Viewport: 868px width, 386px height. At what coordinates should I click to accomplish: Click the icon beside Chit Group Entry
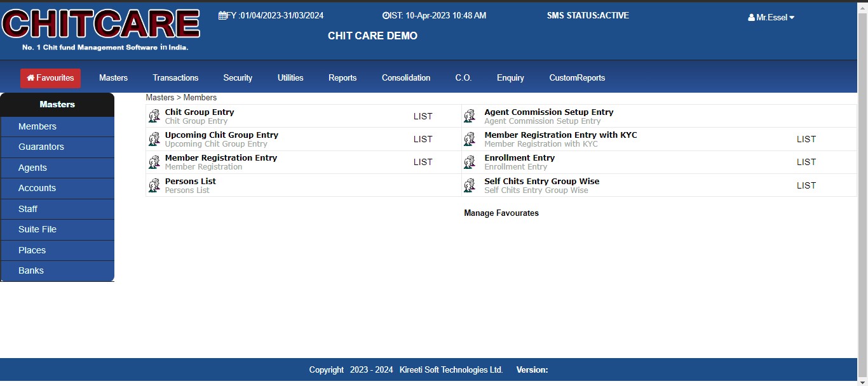pos(154,116)
